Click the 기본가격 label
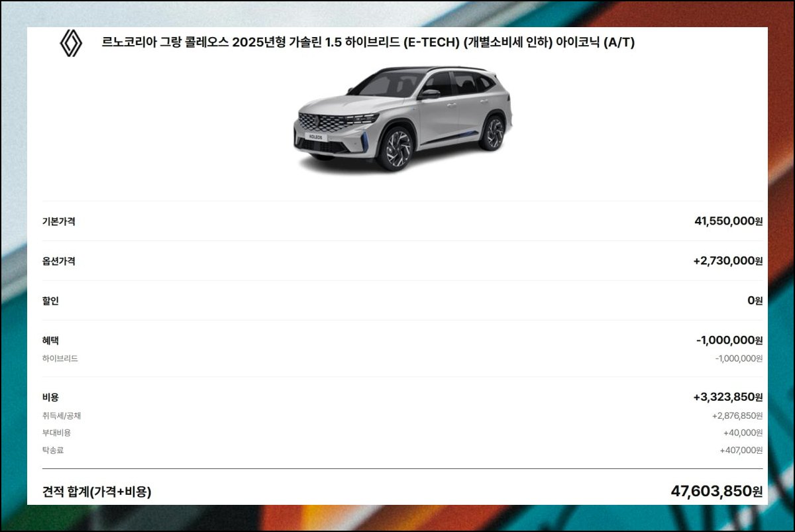This screenshot has width=795, height=532. 59,221
